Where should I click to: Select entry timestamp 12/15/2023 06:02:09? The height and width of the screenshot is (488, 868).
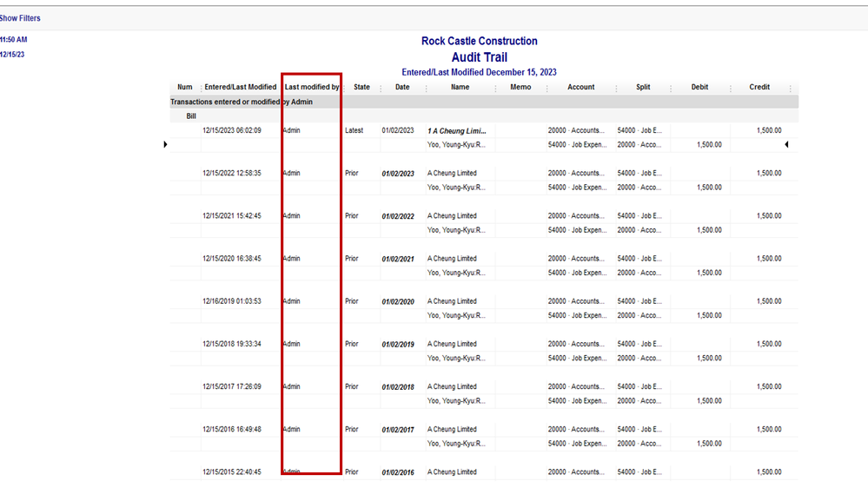pyautogui.click(x=232, y=130)
